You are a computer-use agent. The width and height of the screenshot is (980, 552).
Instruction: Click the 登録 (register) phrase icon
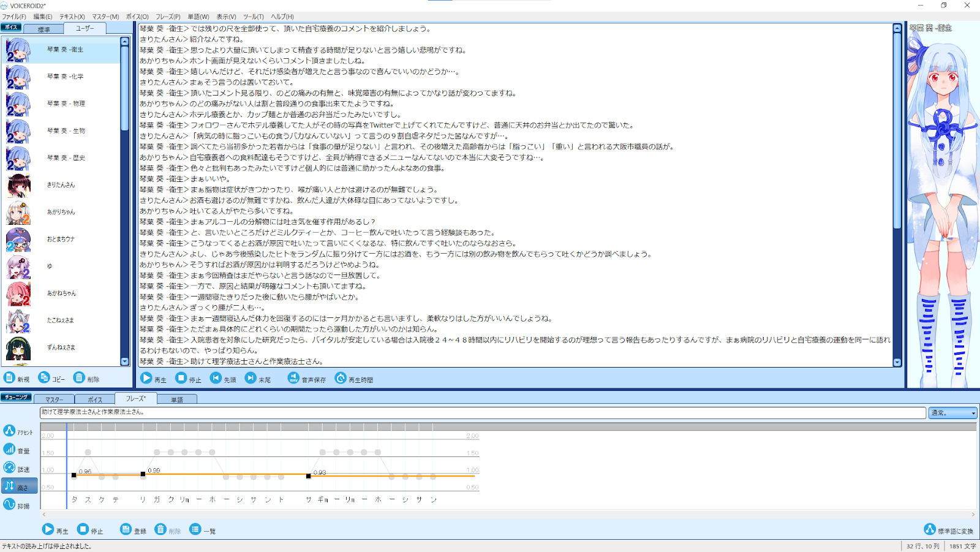(x=126, y=529)
